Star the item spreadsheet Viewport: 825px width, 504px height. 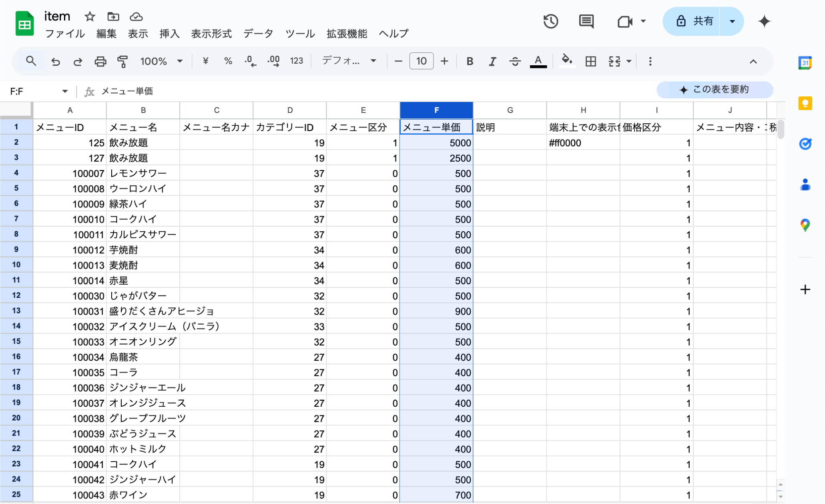tap(90, 16)
